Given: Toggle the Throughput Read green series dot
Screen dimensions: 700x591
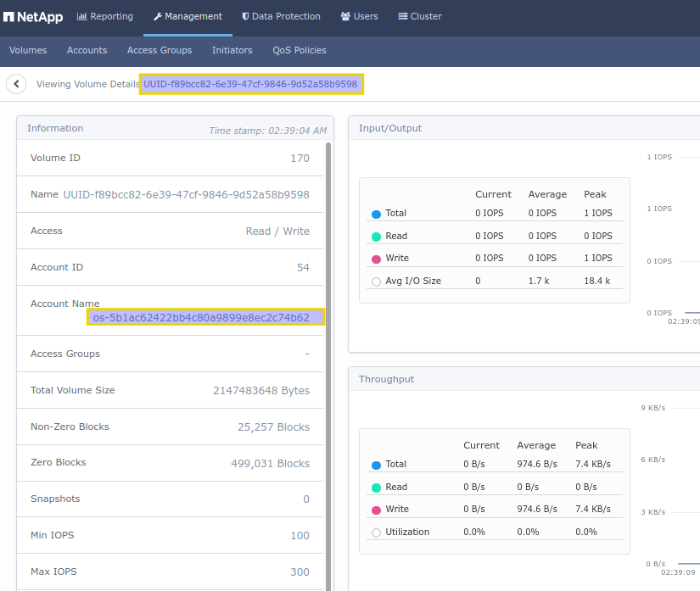Looking at the screenshot, I should pos(377,488).
